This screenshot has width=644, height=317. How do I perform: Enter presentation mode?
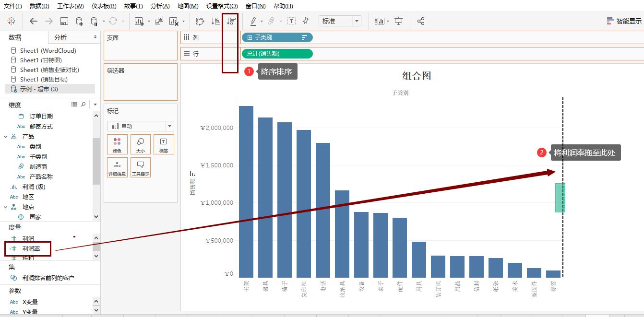[398, 21]
